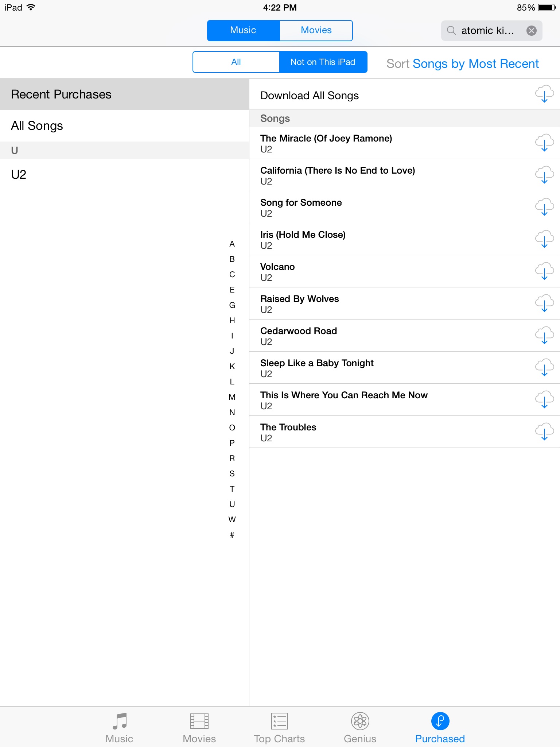The width and height of the screenshot is (560, 747).
Task: Tap cloud icon beside Download All Songs
Action: click(x=544, y=94)
